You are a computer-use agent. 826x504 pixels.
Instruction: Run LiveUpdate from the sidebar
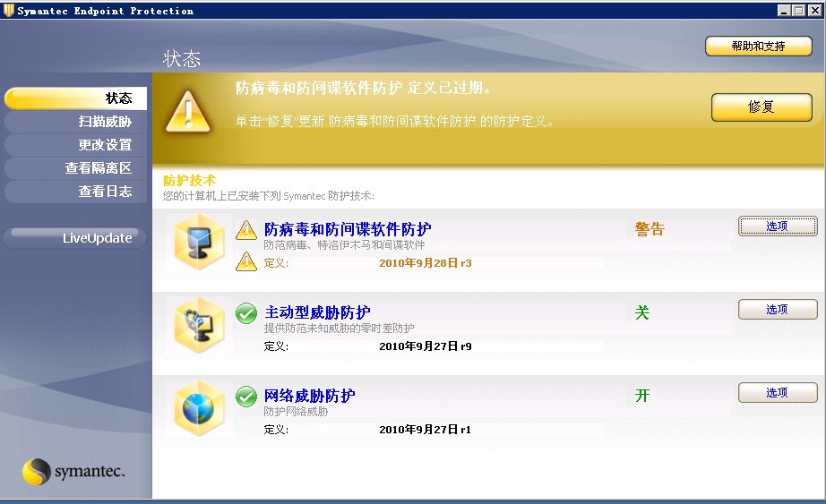(74, 237)
